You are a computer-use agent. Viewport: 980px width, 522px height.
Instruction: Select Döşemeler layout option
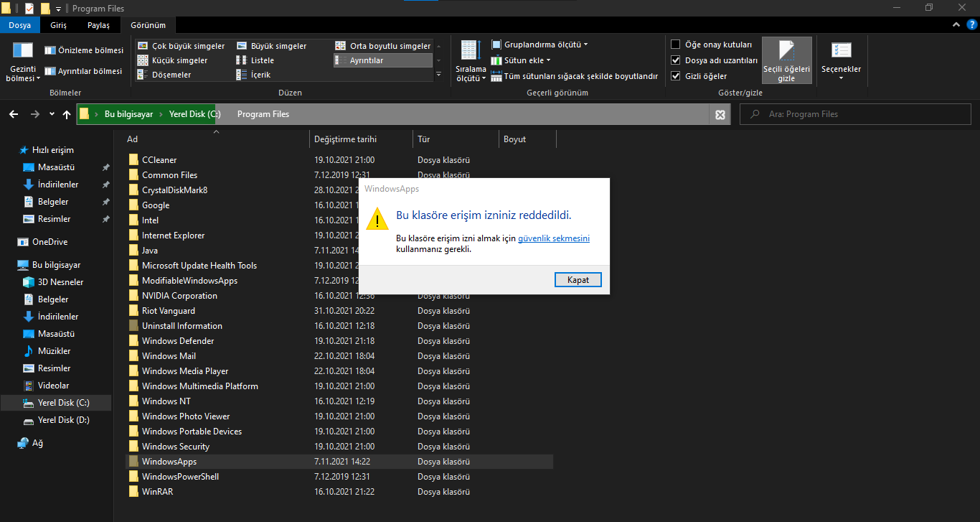164,75
